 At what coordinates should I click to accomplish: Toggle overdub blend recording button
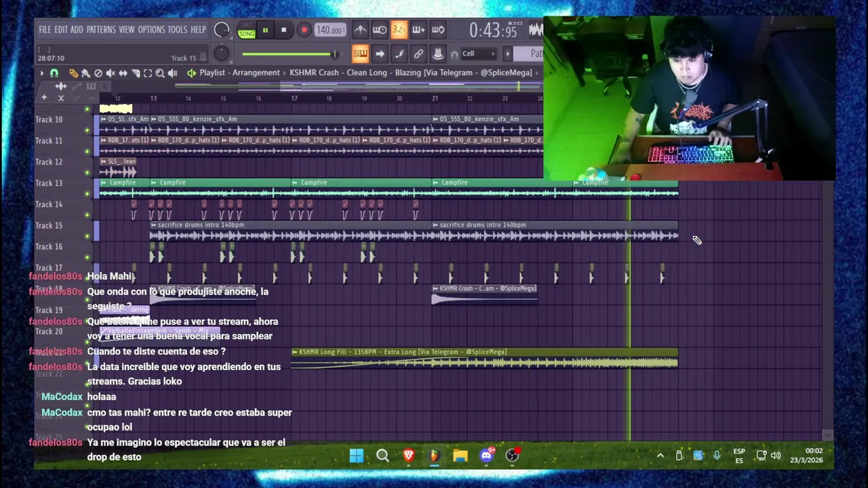click(418, 30)
